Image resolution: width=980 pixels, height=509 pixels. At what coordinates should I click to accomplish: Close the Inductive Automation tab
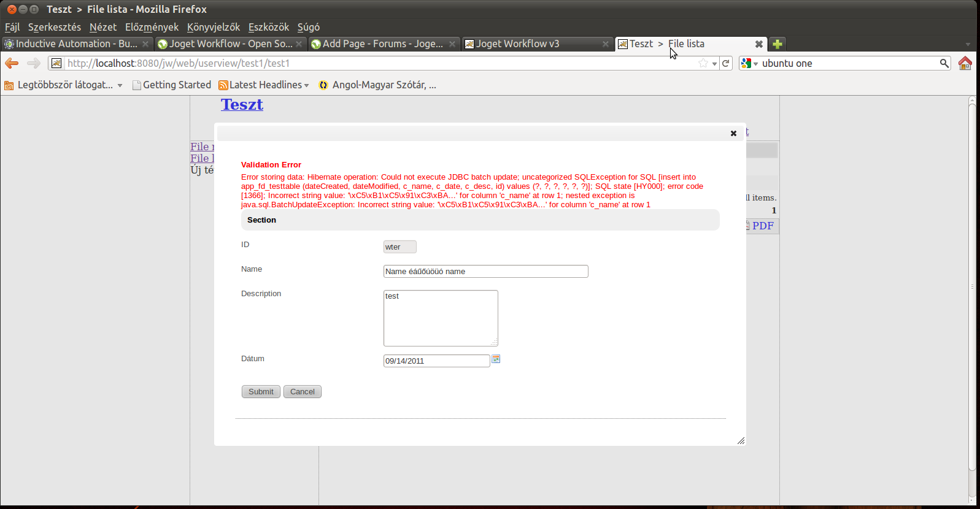click(145, 44)
